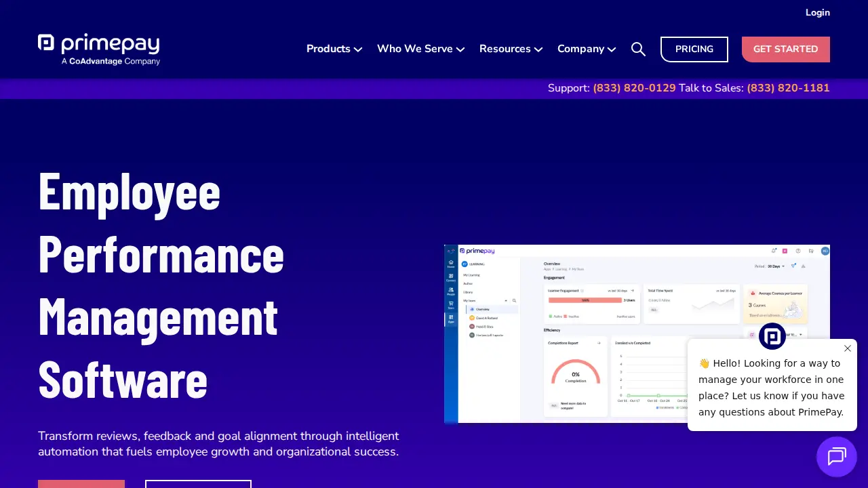
Task: Click the Login link
Action: click(818, 12)
